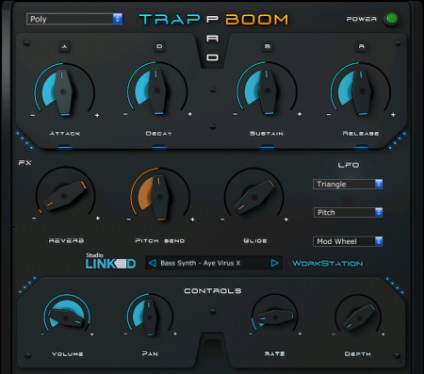
Task: Click the Release label
Action: point(361,133)
